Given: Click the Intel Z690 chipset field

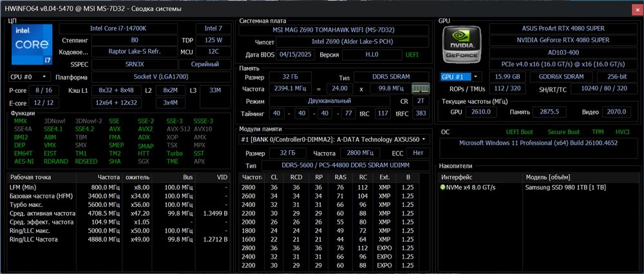Looking at the screenshot, I should coord(353,42).
